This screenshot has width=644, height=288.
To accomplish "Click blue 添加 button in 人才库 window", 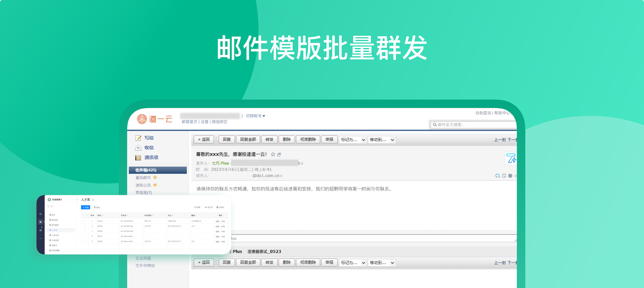I will tap(85, 207).
